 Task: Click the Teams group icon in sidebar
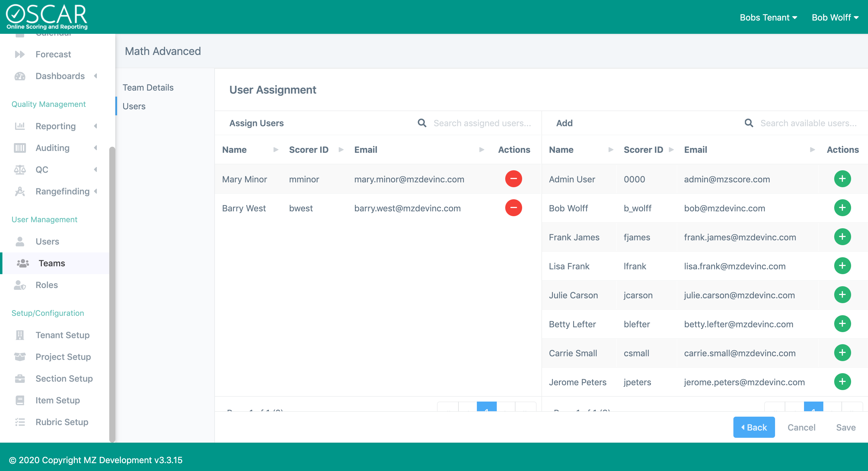click(23, 263)
